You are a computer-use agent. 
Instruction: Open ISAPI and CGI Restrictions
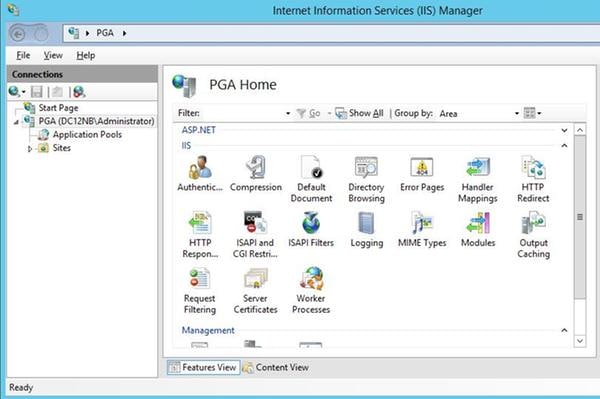tap(255, 235)
